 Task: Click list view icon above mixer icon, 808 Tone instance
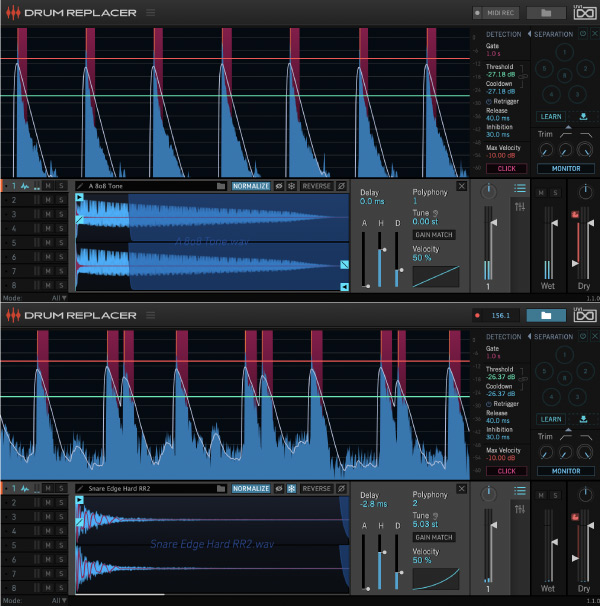[x=520, y=188]
